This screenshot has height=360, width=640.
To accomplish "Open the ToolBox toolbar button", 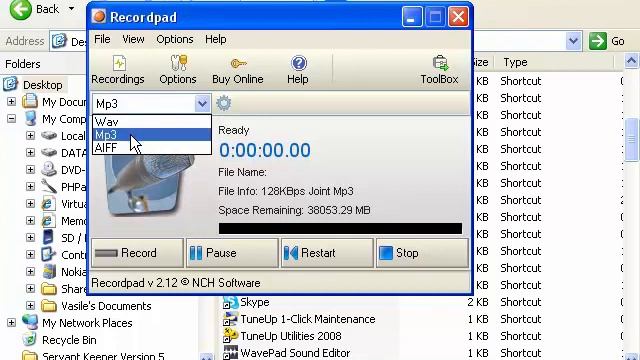I will click(440, 70).
